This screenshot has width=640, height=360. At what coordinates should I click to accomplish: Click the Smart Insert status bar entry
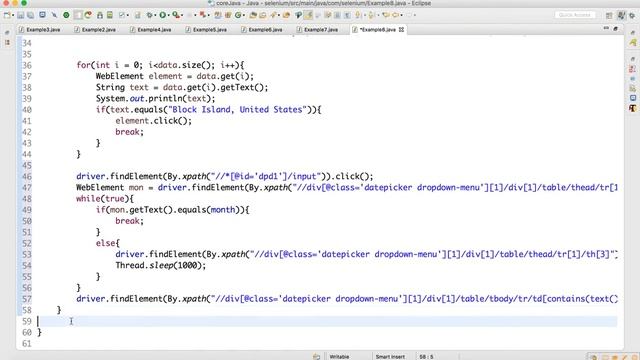click(390, 356)
